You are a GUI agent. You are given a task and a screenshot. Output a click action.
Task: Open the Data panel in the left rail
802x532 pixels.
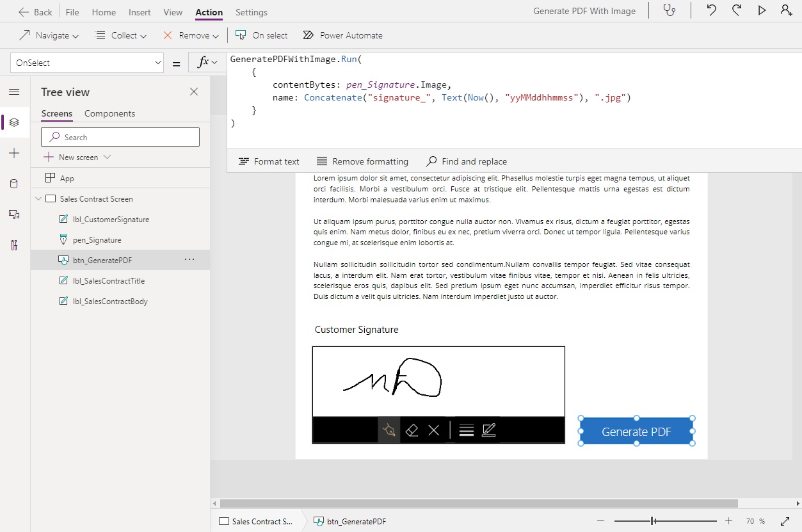[x=14, y=184]
